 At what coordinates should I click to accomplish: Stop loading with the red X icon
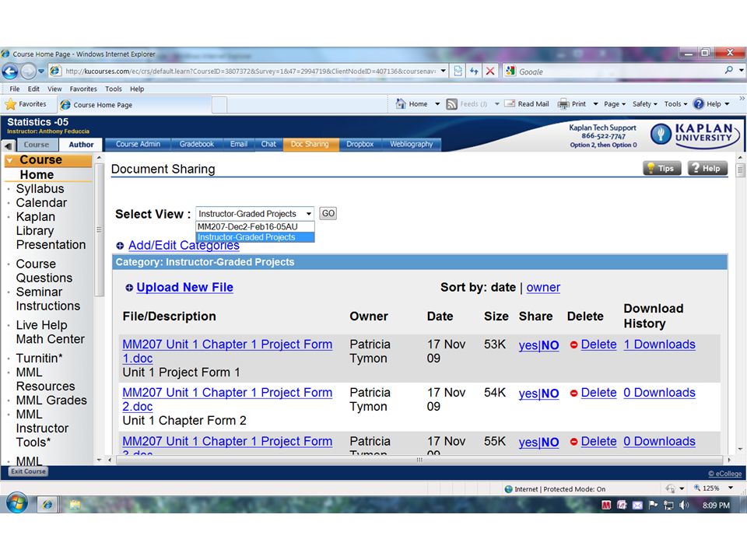[x=489, y=72]
